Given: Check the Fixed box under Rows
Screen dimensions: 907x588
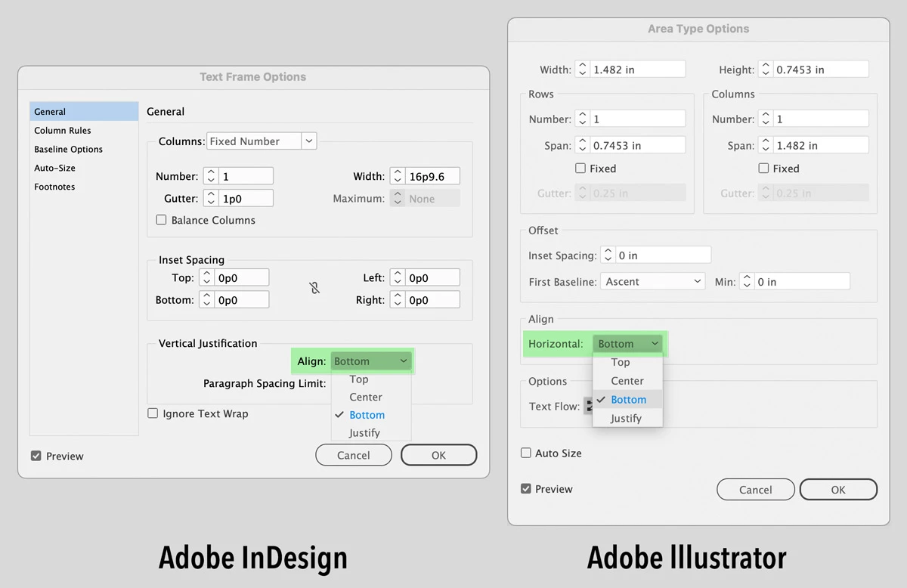Looking at the screenshot, I should (x=580, y=169).
